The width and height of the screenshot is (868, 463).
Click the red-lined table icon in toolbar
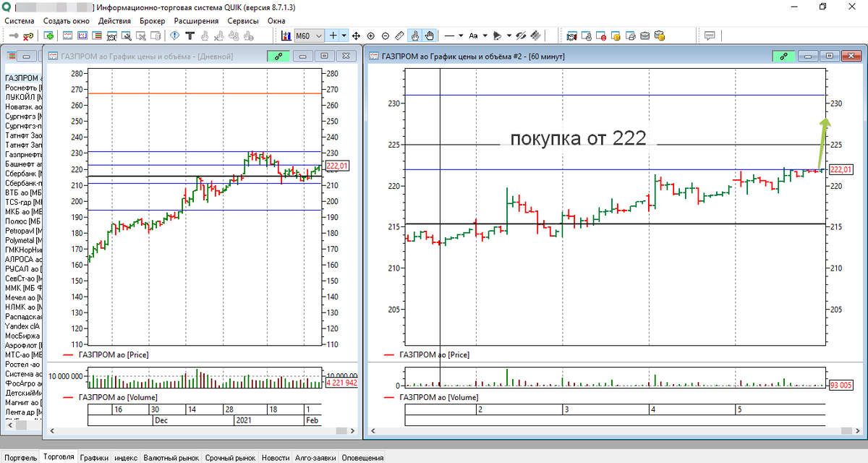click(98, 35)
